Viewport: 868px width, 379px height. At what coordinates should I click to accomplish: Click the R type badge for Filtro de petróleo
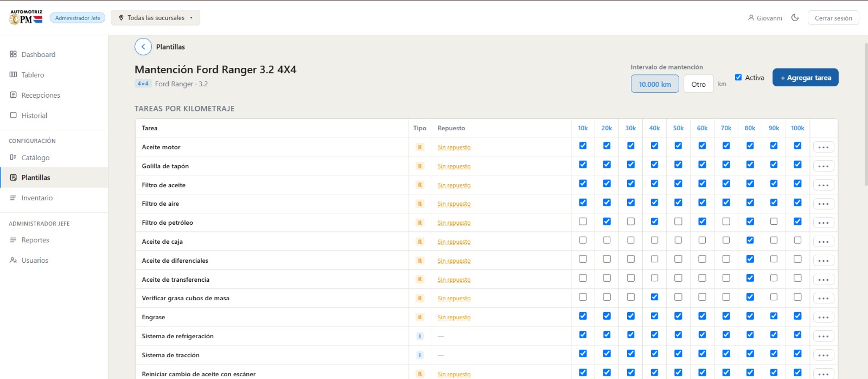419,223
